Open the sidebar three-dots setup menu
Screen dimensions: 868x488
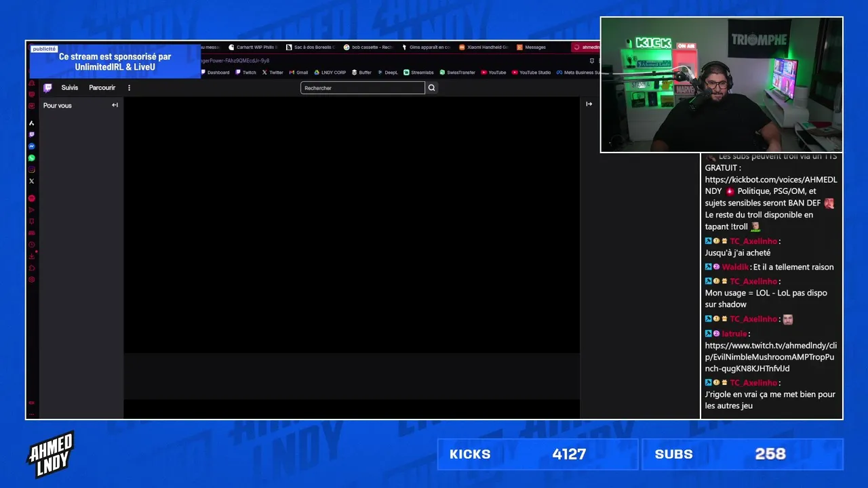pos(32,413)
